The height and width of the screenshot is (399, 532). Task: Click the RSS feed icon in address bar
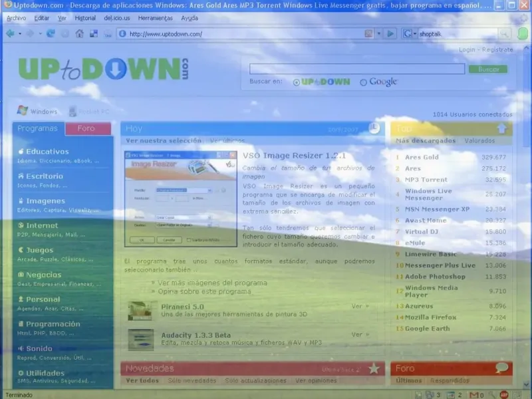click(x=368, y=34)
